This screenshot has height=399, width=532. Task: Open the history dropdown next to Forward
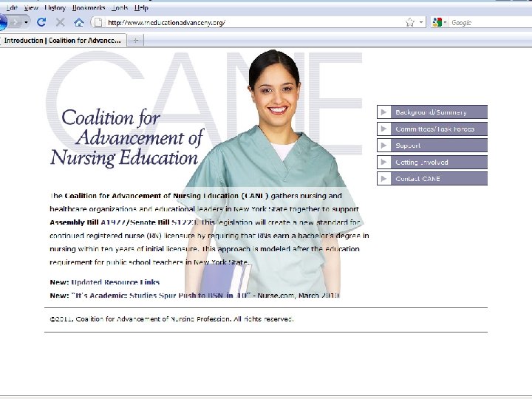(26, 23)
